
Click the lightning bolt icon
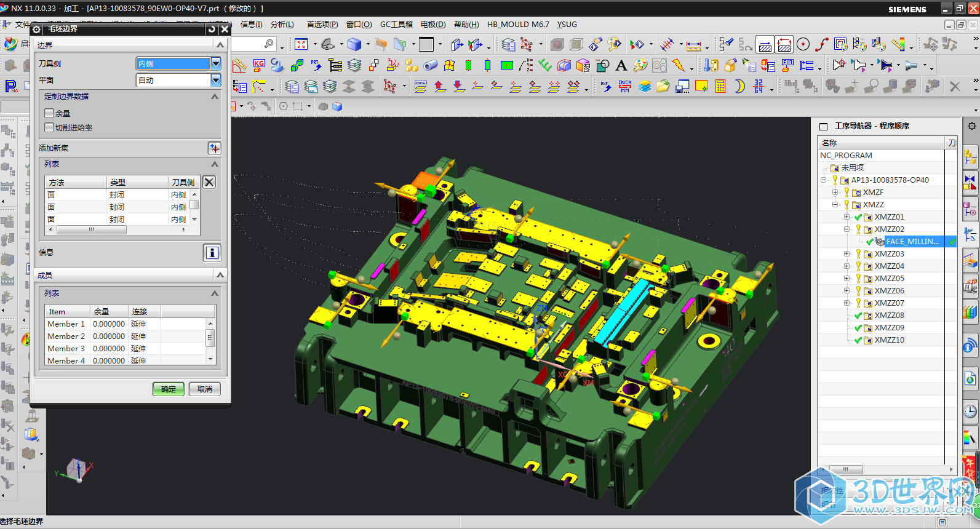(x=678, y=65)
